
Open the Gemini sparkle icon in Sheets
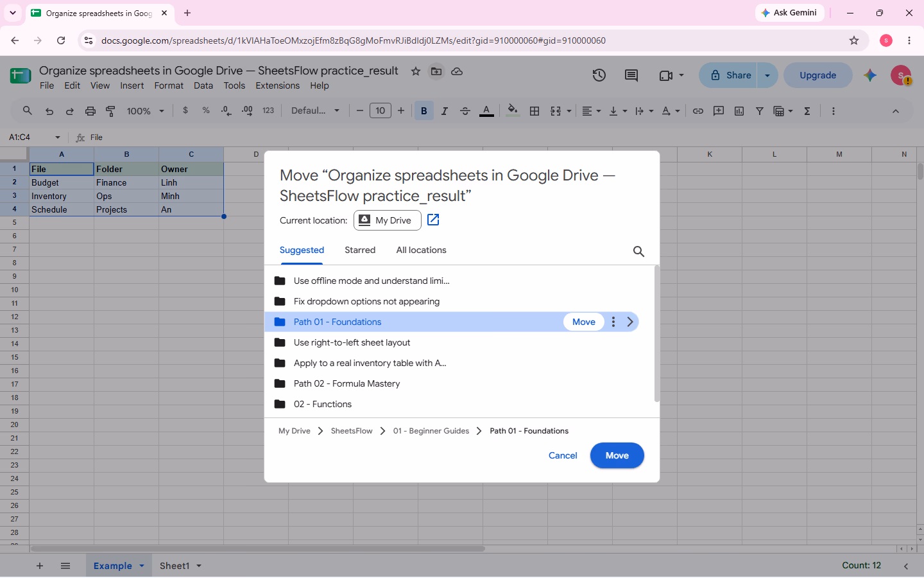coord(870,75)
